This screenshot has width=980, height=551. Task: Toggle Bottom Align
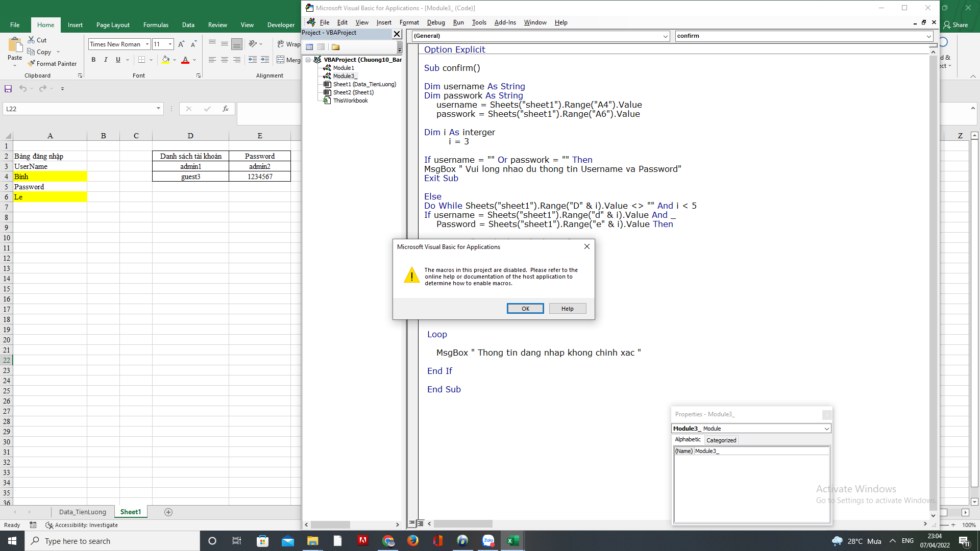(237, 44)
